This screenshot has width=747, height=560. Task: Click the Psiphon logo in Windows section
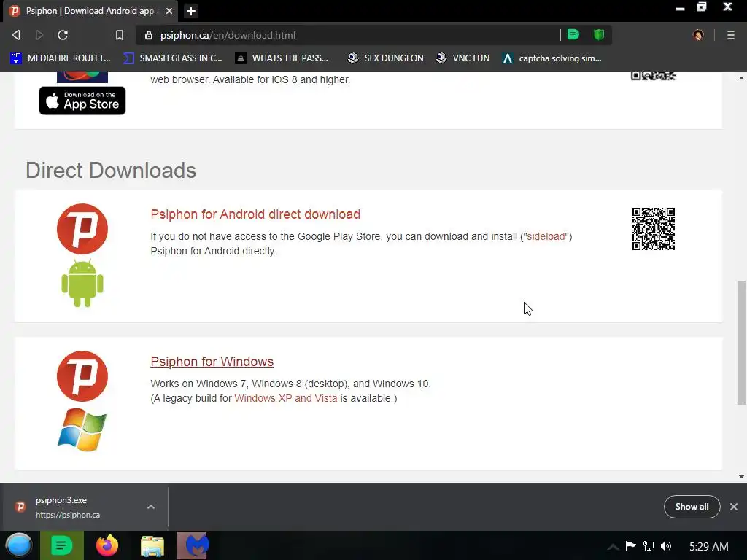click(82, 376)
